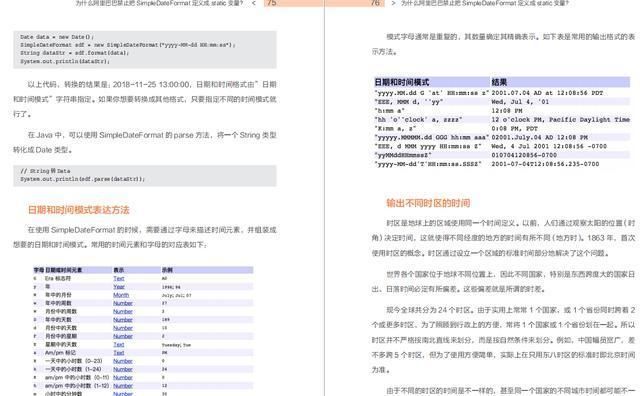The height and width of the screenshot is (396, 640).
Task: Click the pattern cell "h:mm a"
Action: 389,111
